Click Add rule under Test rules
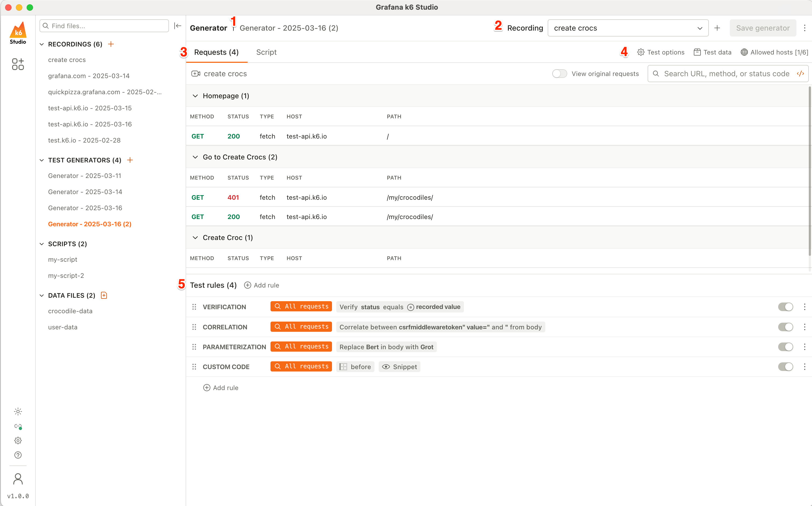The height and width of the screenshot is (506, 812). pyautogui.click(x=262, y=285)
